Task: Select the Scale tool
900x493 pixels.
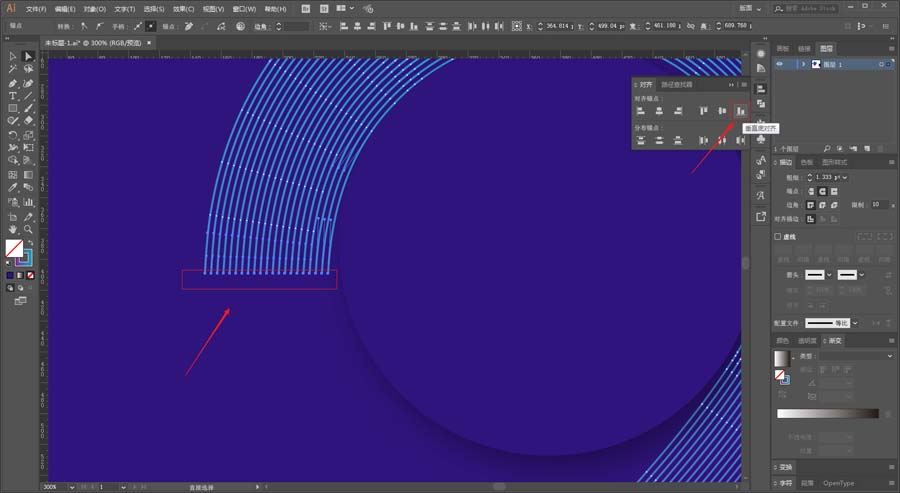Action: (28, 135)
